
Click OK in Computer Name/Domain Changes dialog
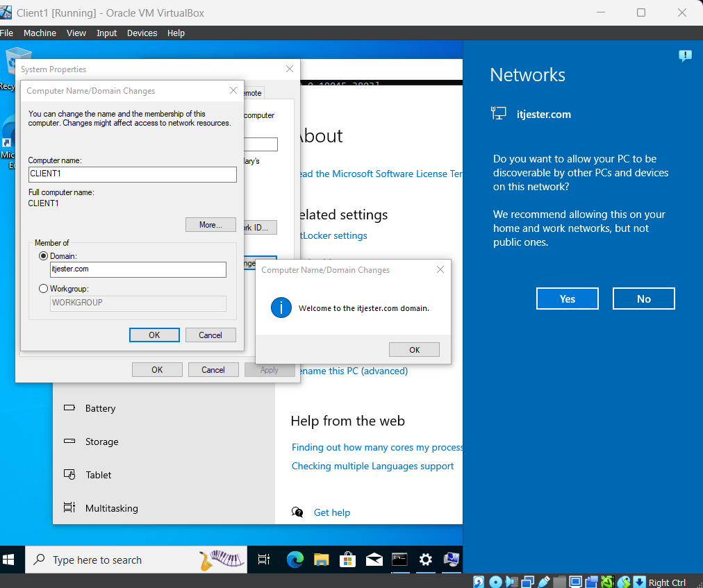(154, 335)
